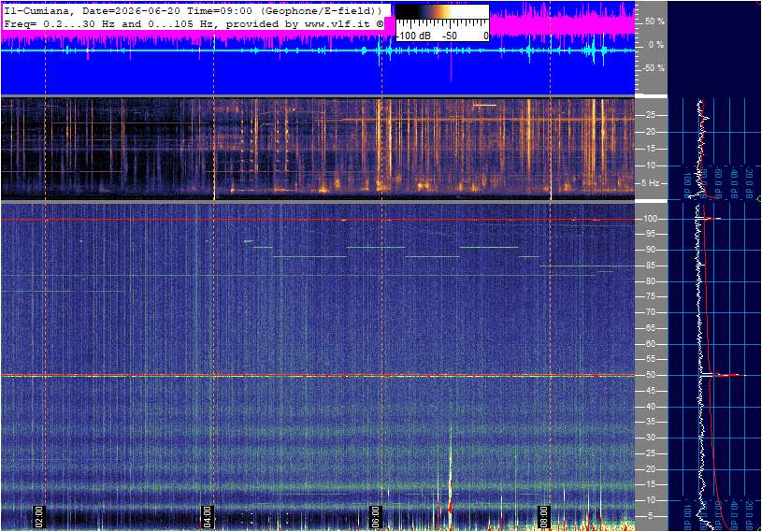The image size is (762, 532).
Task: Select the 30 Hz tick label
Action: 650,438
